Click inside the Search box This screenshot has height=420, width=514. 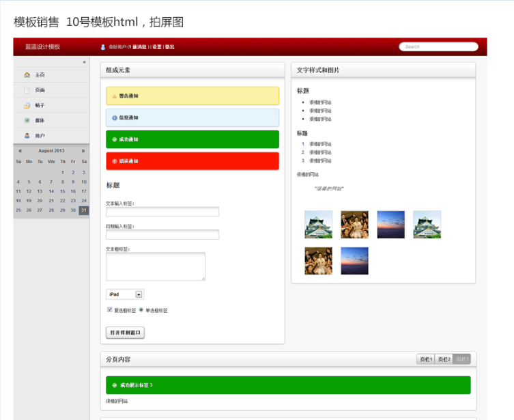pos(438,47)
